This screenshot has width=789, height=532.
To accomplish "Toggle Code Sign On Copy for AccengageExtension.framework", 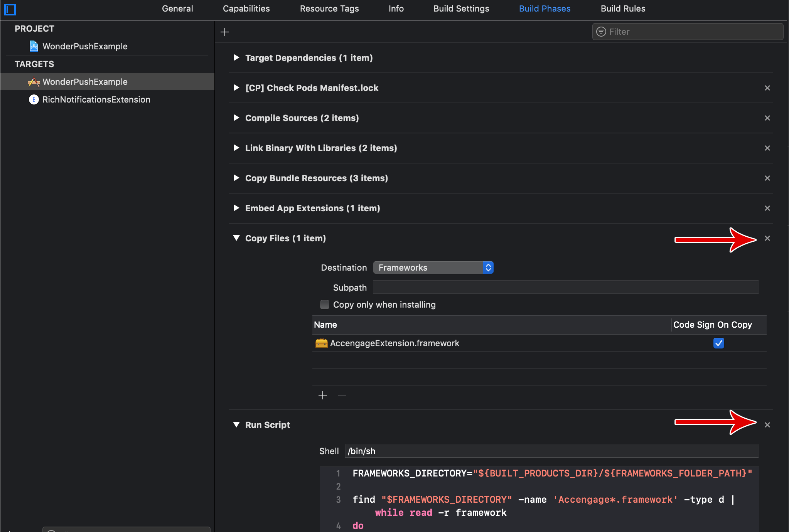I will (x=719, y=343).
